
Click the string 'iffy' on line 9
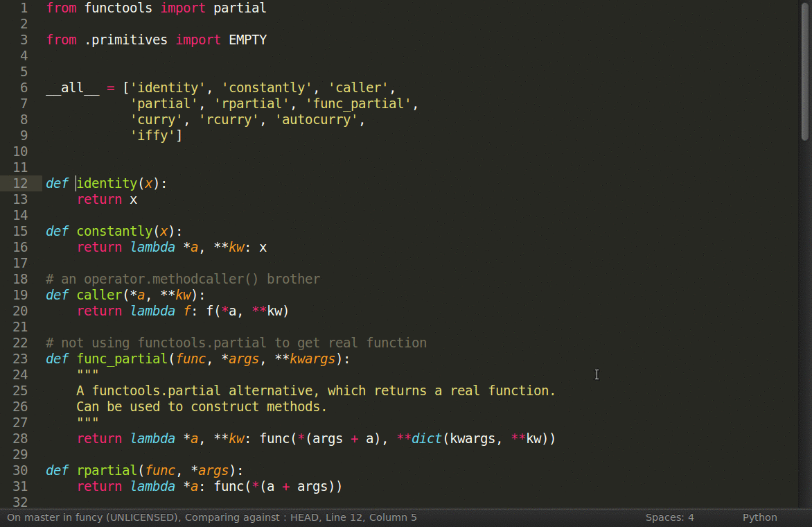[152, 136]
